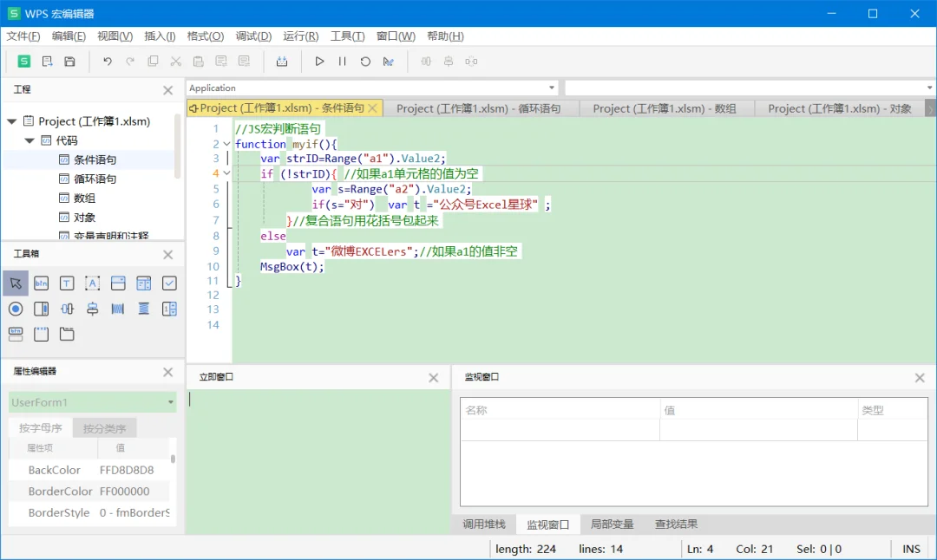This screenshot has height=560, width=937.
Task: Select the checkbox control in toolbox
Action: pyautogui.click(x=169, y=283)
